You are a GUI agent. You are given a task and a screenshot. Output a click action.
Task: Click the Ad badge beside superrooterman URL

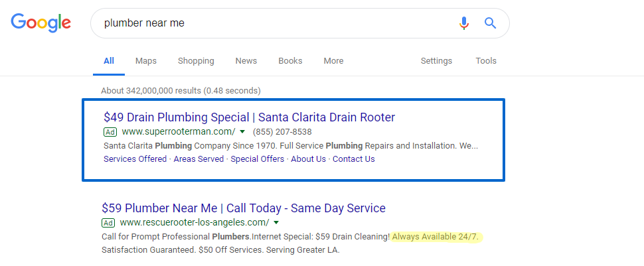click(x=110, y=132)
